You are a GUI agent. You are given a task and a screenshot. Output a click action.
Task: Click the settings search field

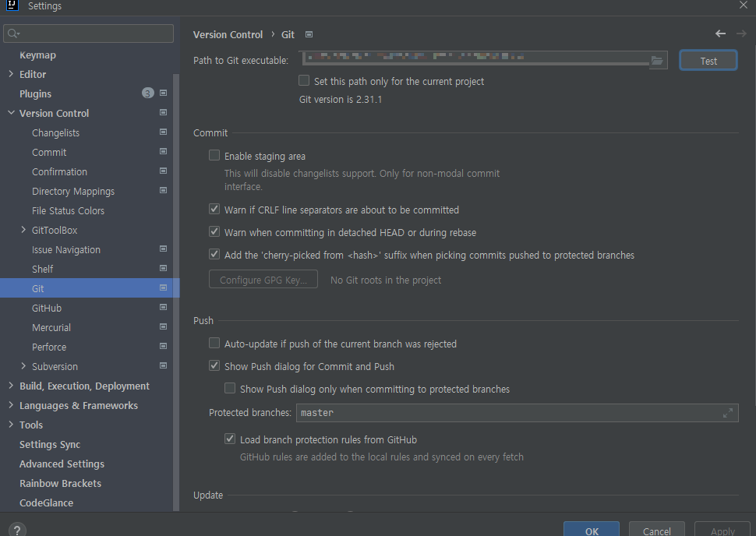pyautogui.click(x=88, y=33)
